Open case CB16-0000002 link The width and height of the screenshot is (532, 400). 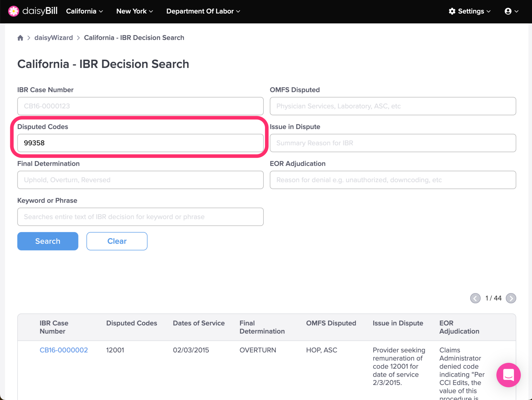(64, 350)
